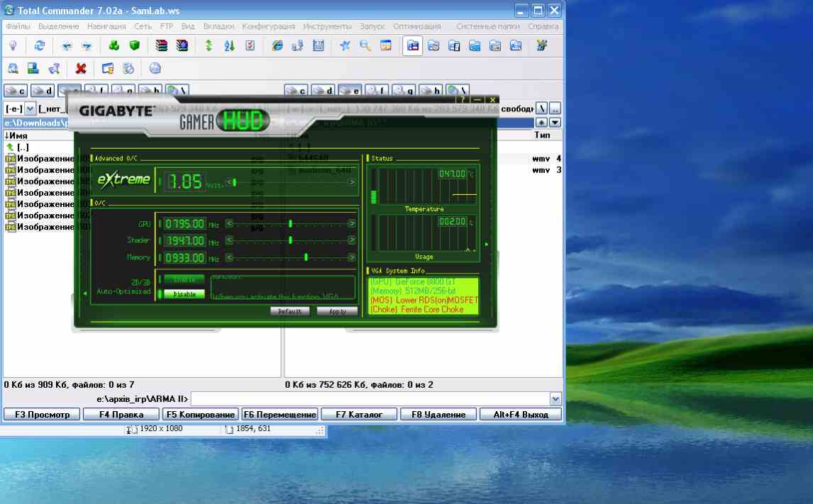Image resolution: width=813 pixels, height=504 pixels.
Task: Click the green up-down arrows toolbar icon
Action: [x=209, y=46]
